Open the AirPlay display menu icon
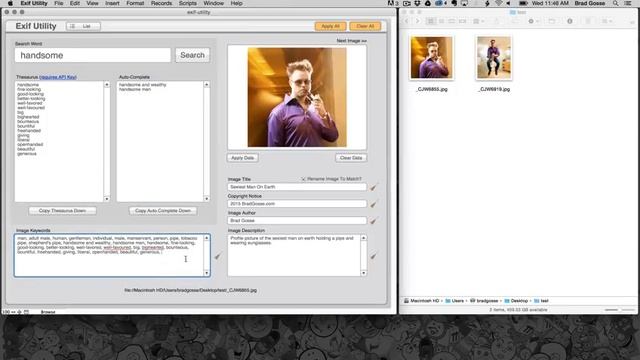640x360 pixels. [x=464, y=3]
